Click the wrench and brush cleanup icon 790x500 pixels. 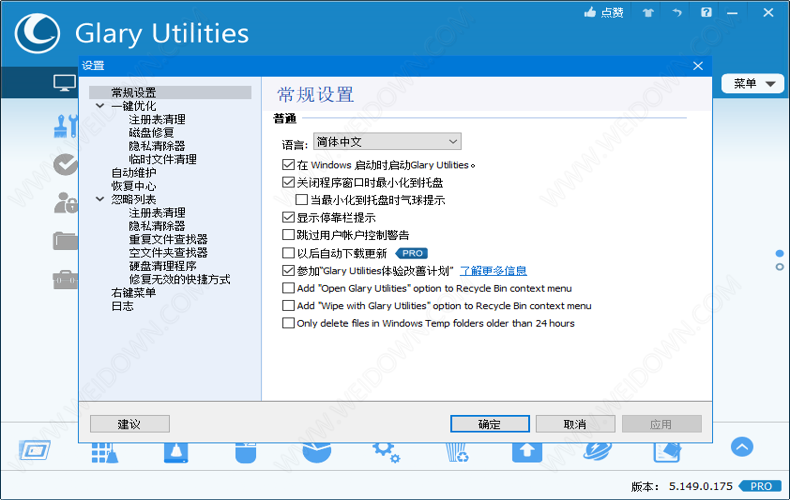click(x=66, y=126)
